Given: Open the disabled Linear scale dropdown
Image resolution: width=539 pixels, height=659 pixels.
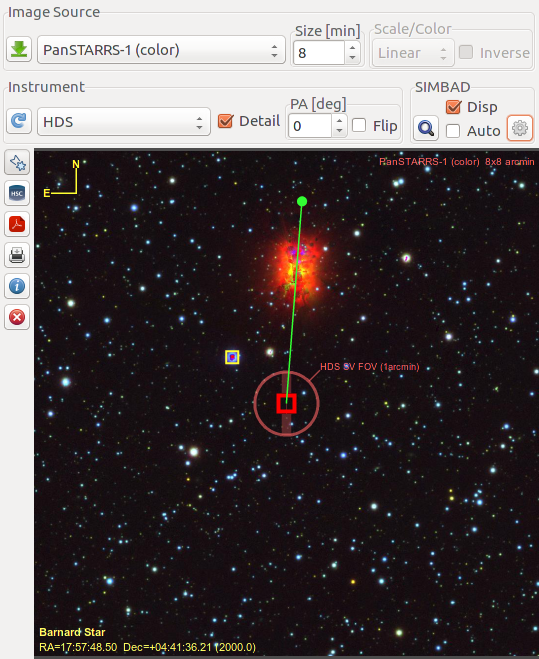Looking at the screenshot, I should coord(413,53).
